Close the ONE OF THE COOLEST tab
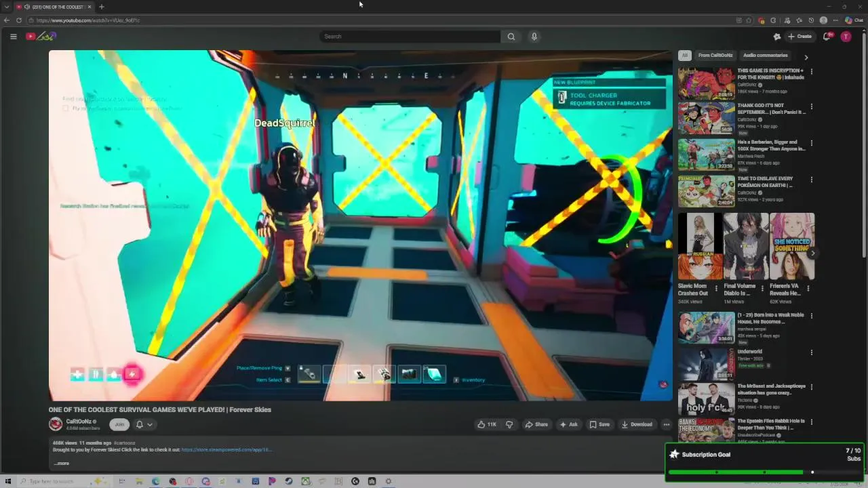The image size is (868, 488). pyautogui.click(x=90, y=7)
